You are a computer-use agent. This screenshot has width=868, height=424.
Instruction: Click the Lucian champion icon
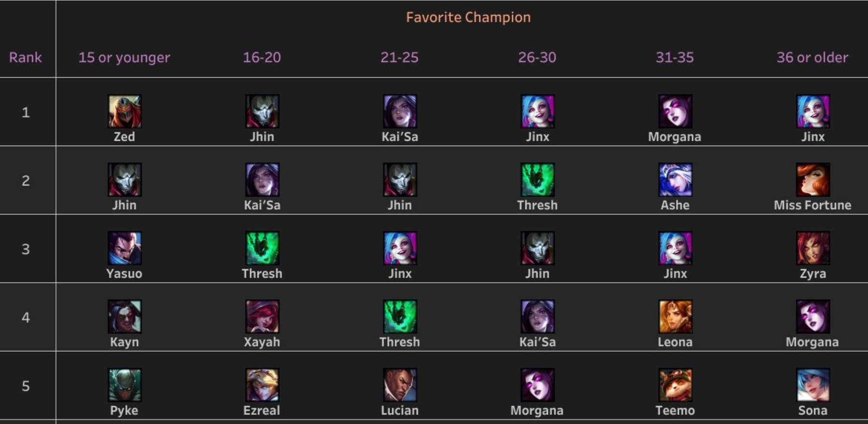pos(400,385)
